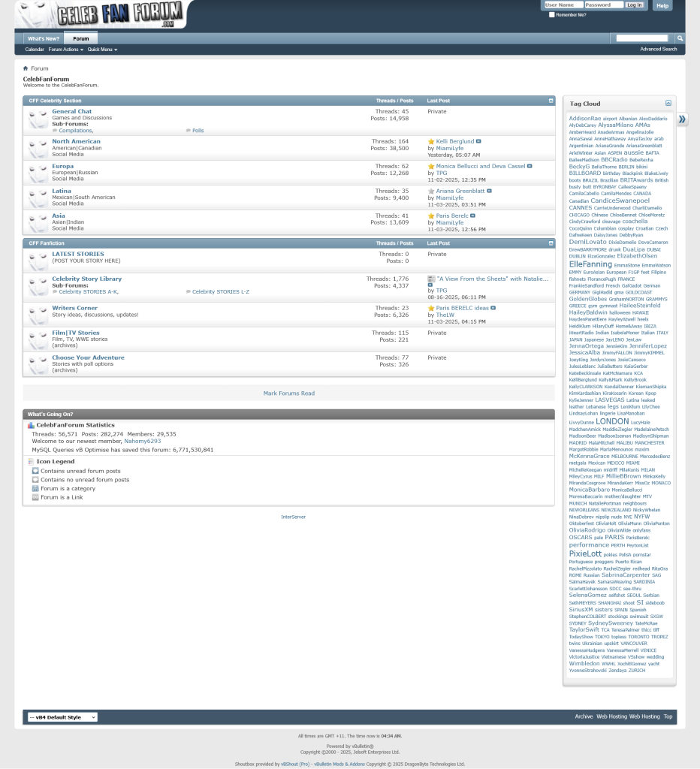Click the User Name input field
Screen dimensions: 700x769
[563, 5]
